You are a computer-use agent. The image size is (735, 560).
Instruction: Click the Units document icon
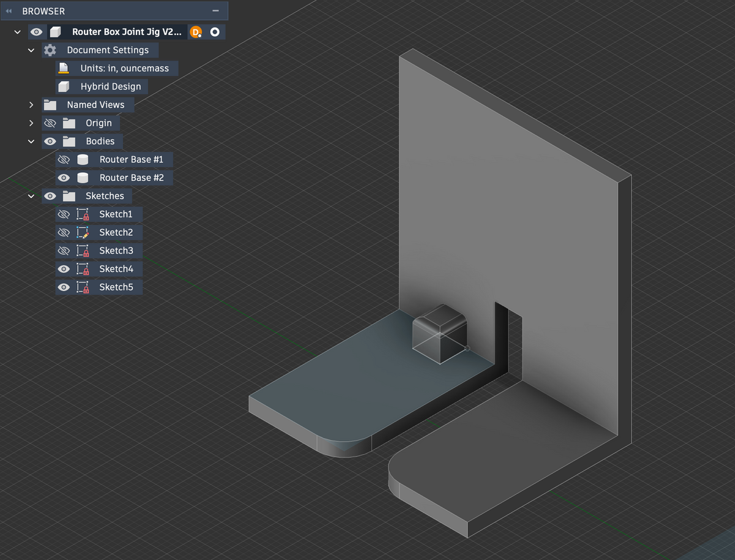(63, 68)
